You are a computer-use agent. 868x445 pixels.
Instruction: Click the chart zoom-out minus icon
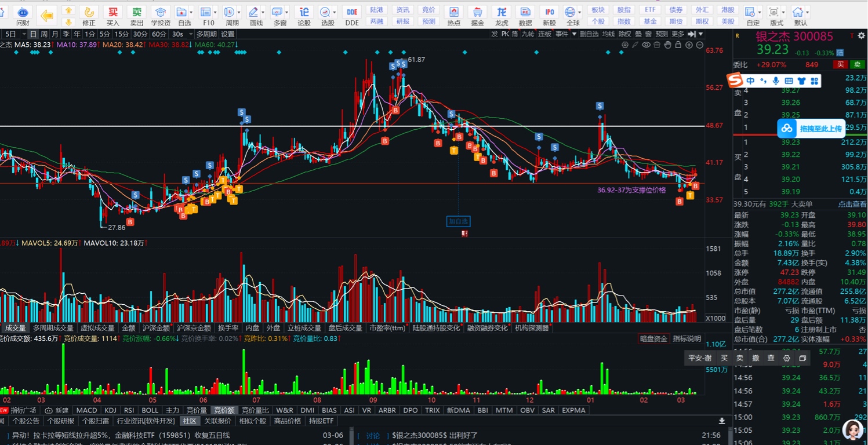tap(700, 45)
